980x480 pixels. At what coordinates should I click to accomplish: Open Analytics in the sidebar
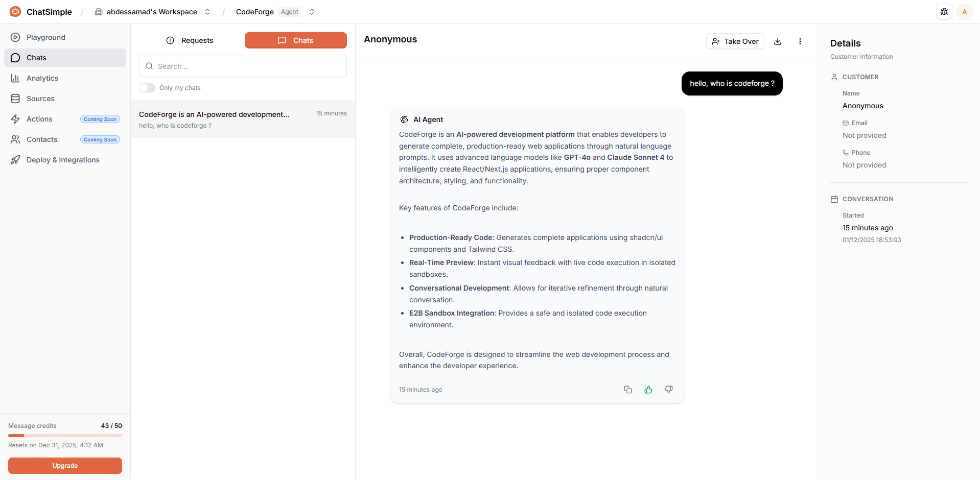click(42, 78)
